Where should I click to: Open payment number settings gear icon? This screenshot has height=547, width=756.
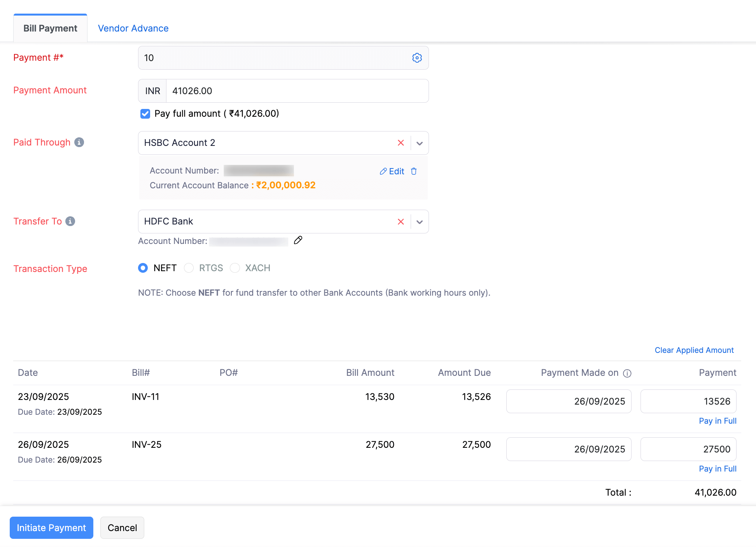(417, 58)
